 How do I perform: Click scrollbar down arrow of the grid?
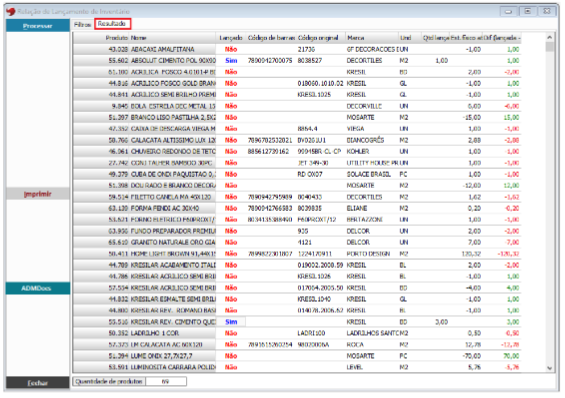(x=550, y=368)
